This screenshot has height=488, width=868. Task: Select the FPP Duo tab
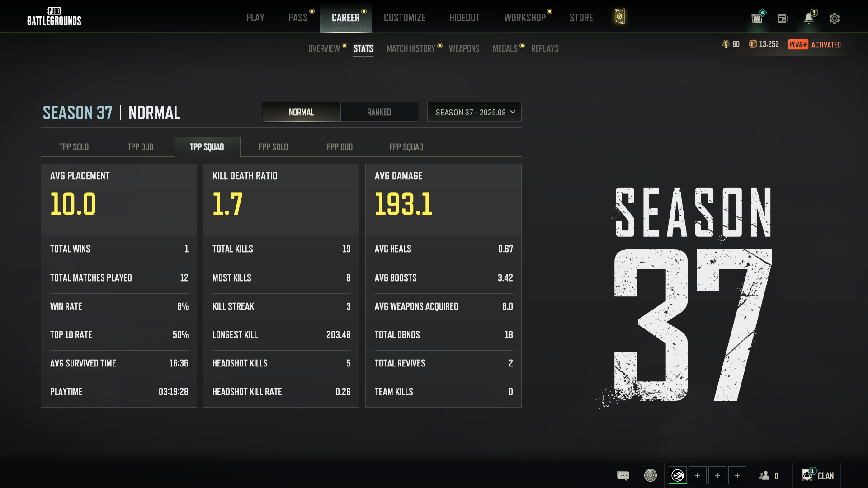[x=340, y=147]
